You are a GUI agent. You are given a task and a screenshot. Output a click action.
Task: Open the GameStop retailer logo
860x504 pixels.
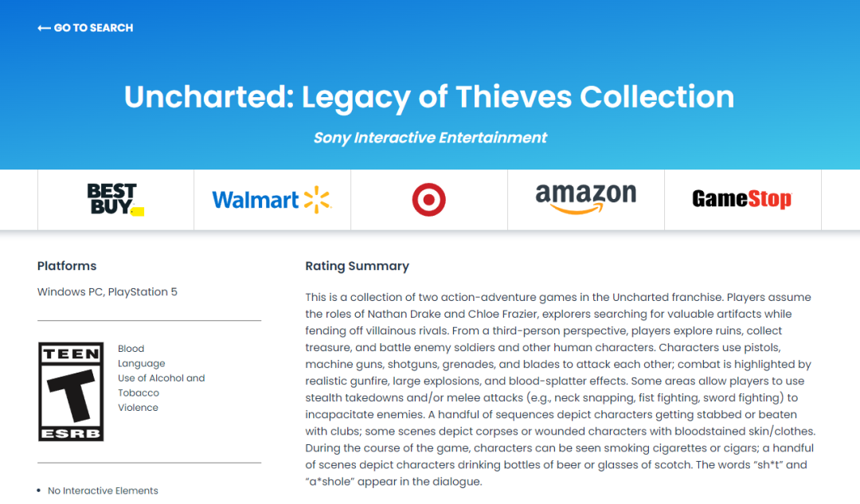[741, 199]
